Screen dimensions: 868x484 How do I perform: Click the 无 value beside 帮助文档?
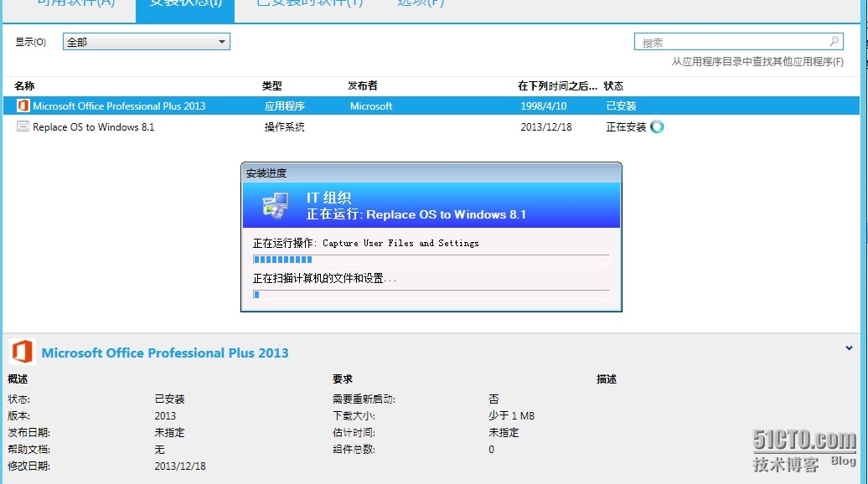tap(159, 449)
